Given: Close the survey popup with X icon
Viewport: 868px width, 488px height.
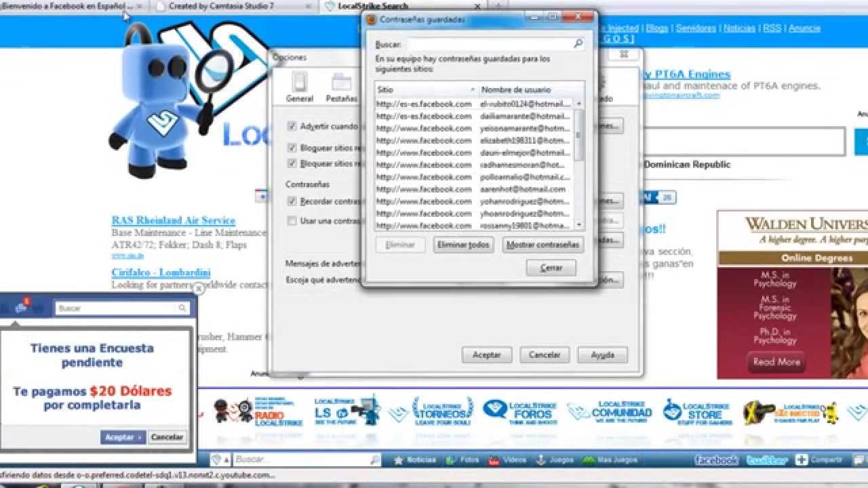Looking at the screenshot, I should tap(198, 289).
